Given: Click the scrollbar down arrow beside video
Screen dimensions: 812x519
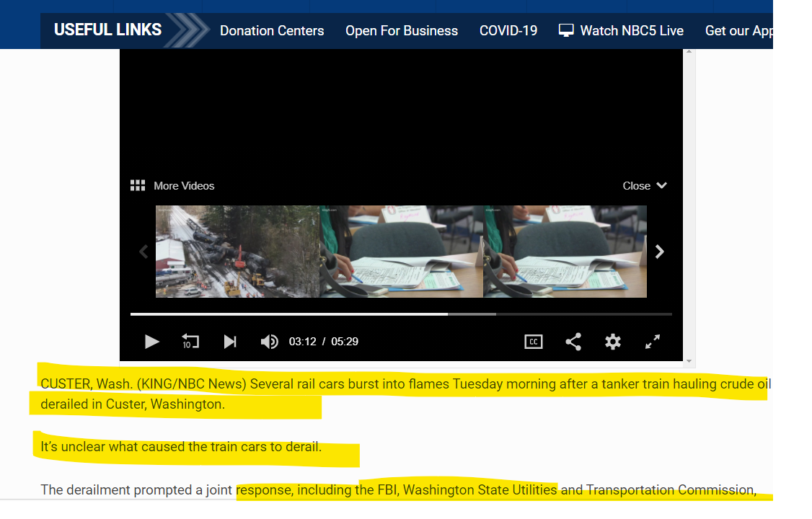Looking at the screenshot, I should click(689, 361).
